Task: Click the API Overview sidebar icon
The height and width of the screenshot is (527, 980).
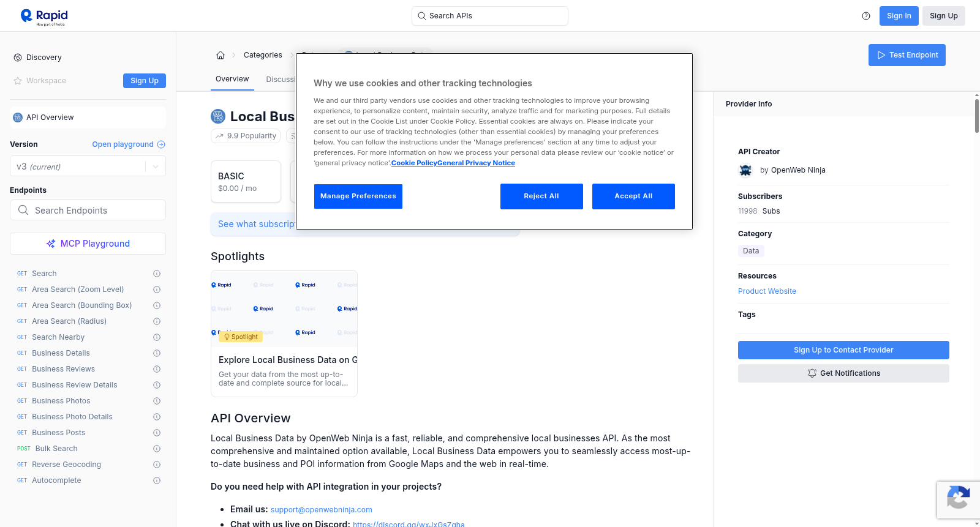Action: point(18,118)
